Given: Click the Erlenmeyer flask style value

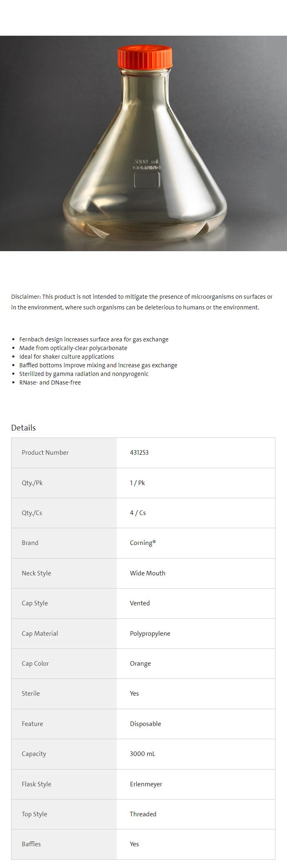Looking at the screenshot, I should (146, 784).
